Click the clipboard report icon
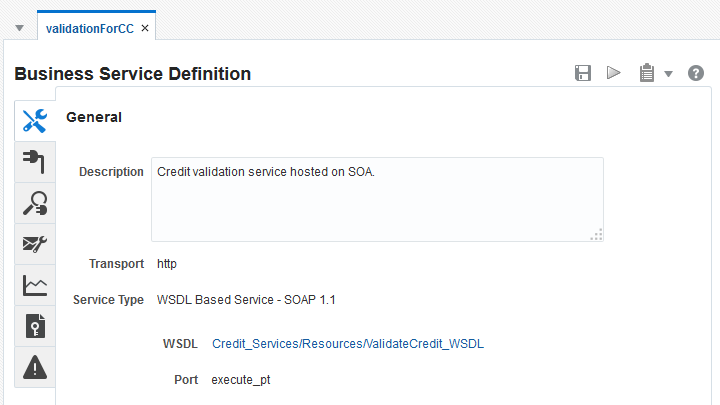The height and width of the screenshot is (405, 720). [x=646, y=73]
